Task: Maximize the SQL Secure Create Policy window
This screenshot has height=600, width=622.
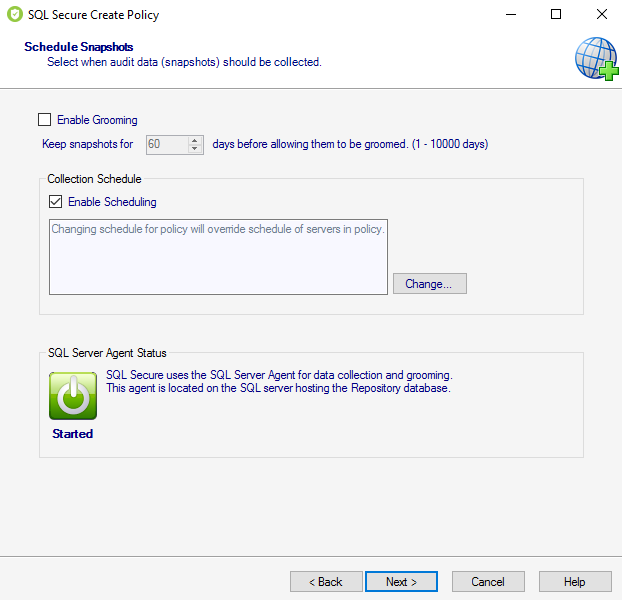Action: pos(556,15)
